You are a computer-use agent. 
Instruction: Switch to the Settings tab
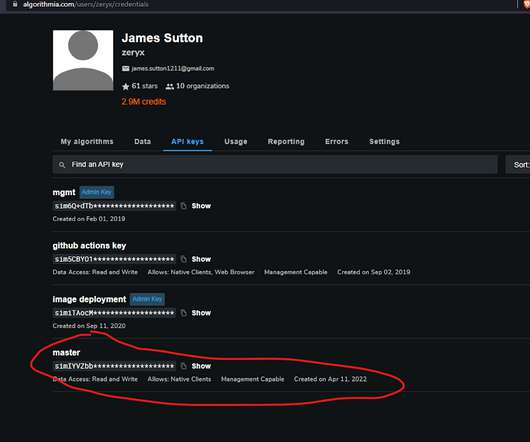(384, 142)
